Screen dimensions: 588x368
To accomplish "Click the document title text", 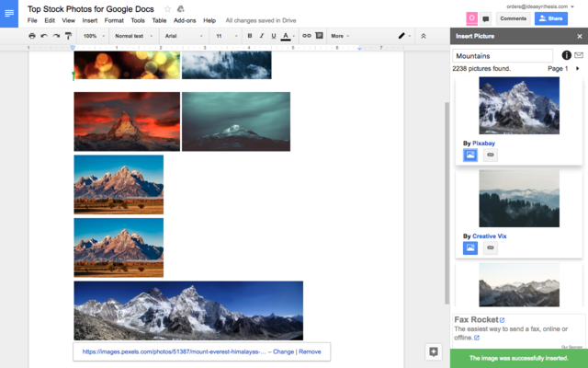I will point(90,9).
